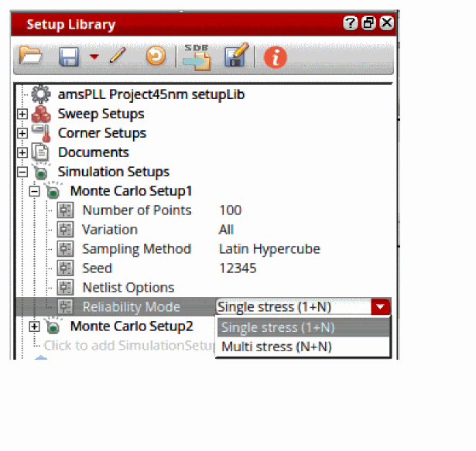Click the Number of Points parameter icon
Screen dimensions: 476x451
(x=65, y=210)
